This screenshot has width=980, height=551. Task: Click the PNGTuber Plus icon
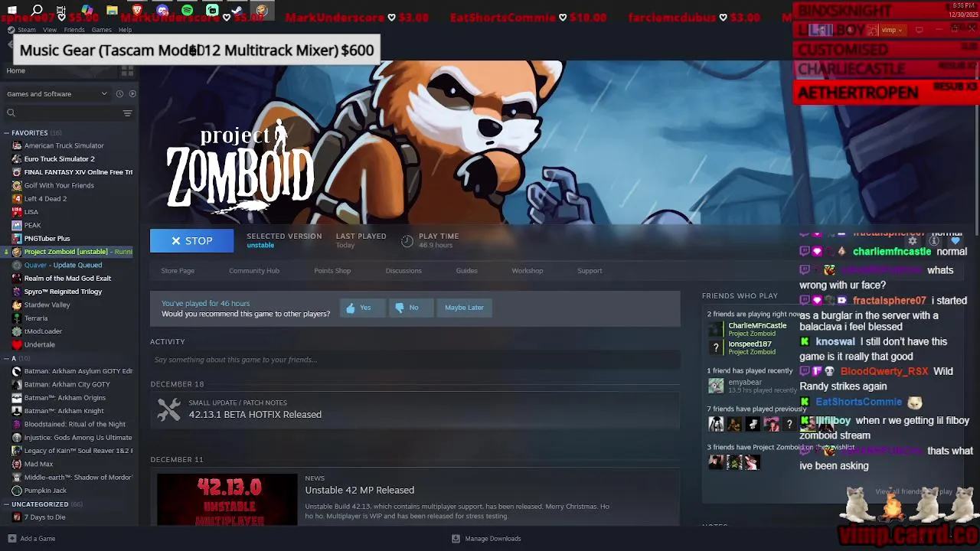[17, 238]
